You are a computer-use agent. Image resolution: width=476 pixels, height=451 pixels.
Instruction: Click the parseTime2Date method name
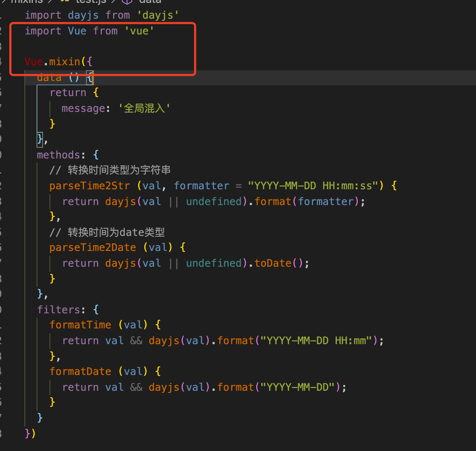[93, 247]
